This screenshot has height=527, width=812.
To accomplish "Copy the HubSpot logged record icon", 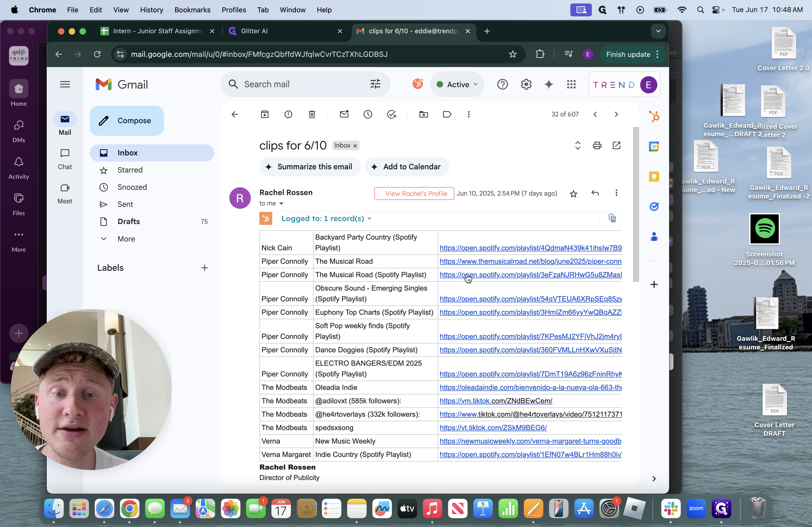I will point(612,218).
